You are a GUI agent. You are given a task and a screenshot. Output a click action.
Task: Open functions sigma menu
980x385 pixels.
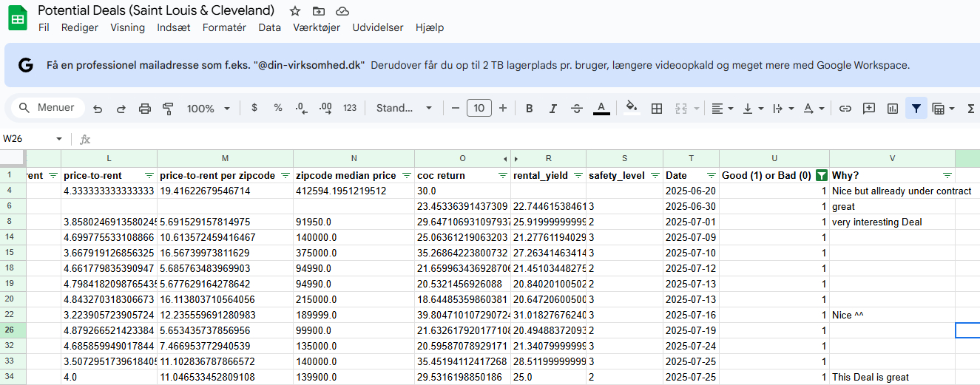point(970,109)
